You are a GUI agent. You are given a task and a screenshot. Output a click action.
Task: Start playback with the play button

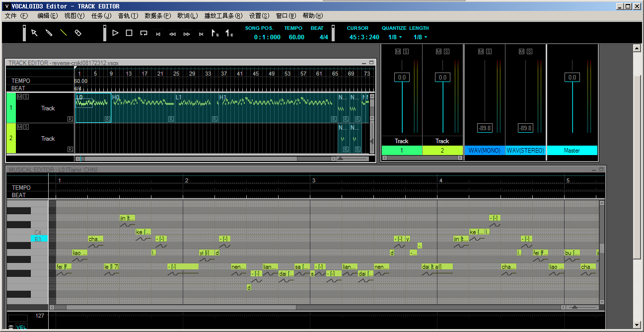pyautogui.click(x=115, y=33)
